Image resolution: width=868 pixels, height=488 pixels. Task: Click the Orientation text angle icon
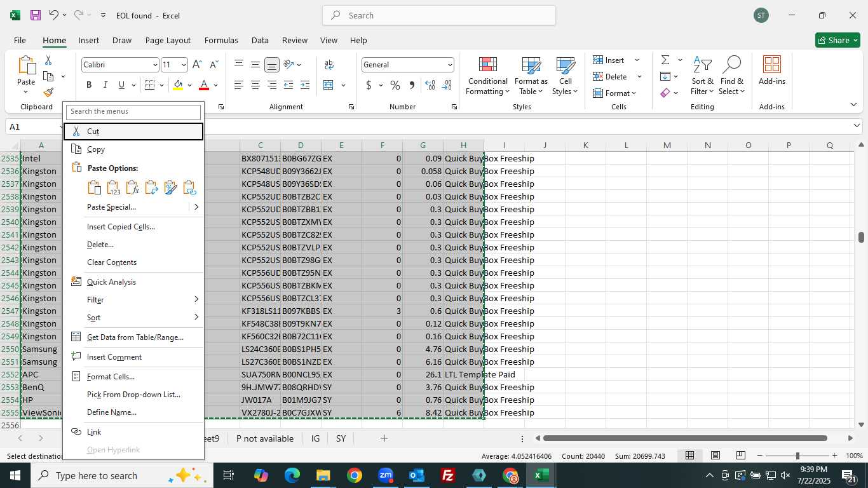[x=289, y=65]
